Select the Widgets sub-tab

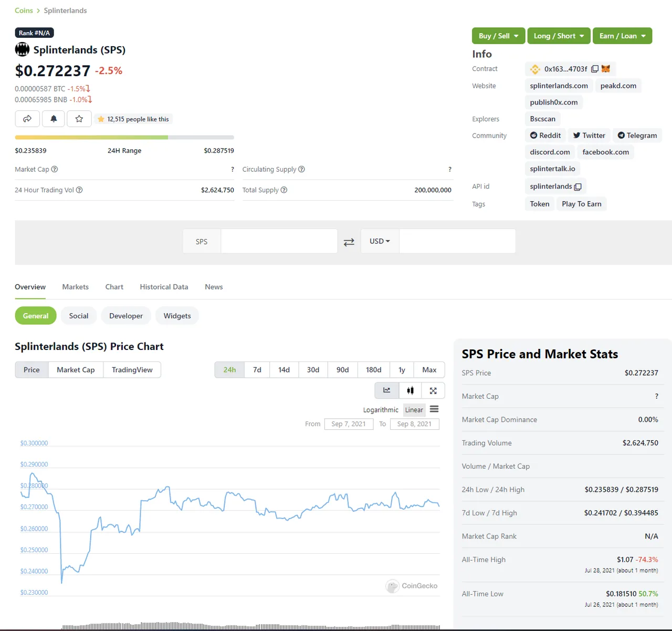click(x=177, y=316)
